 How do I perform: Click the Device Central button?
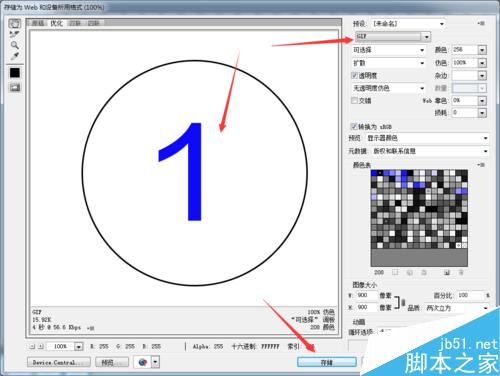(x=59, y=362)
